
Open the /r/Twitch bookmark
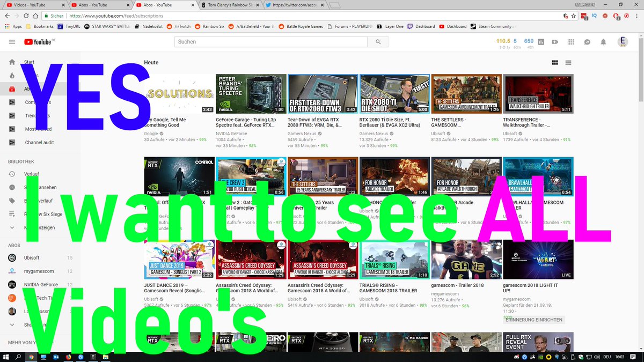[x=178, y=26]
